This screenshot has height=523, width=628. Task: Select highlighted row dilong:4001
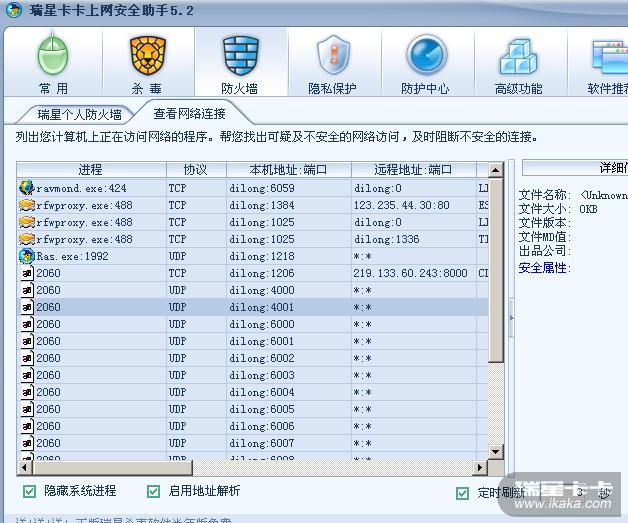click(252, 307)
